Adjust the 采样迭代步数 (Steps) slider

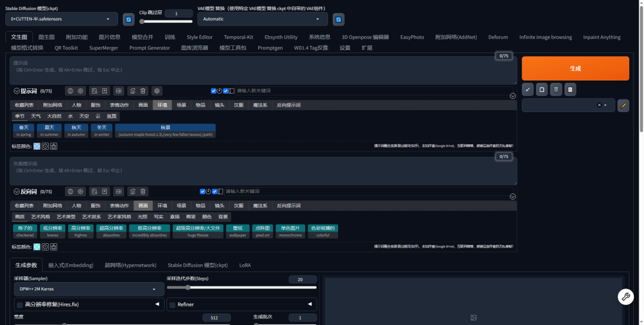point(242,287)
